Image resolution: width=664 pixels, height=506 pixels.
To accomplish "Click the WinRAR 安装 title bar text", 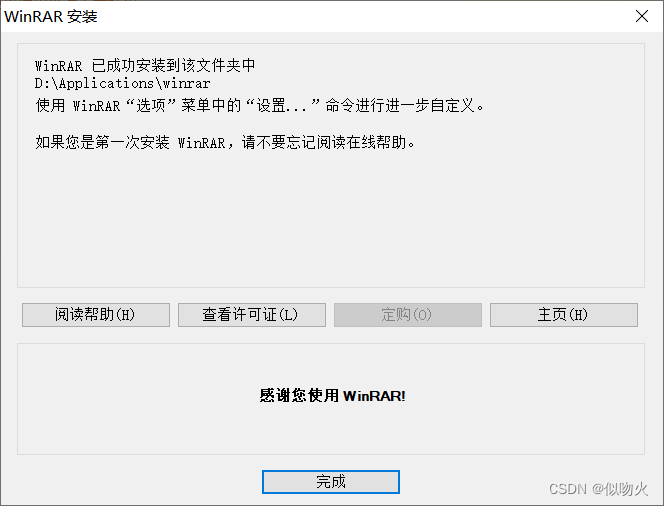I will coord(51,17).
